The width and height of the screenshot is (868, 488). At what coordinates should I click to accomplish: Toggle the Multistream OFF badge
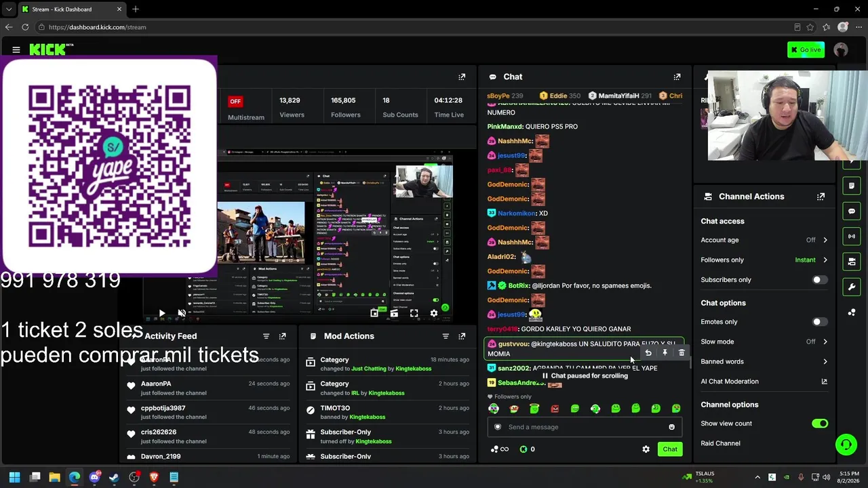pyautogui.click(x=235, y=102)
